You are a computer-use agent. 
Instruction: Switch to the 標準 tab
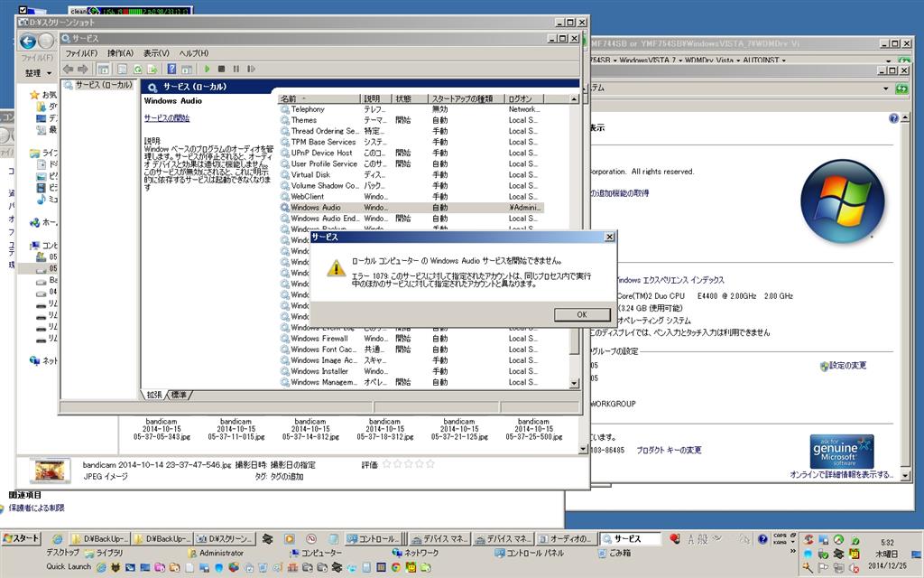click(180, 395)
